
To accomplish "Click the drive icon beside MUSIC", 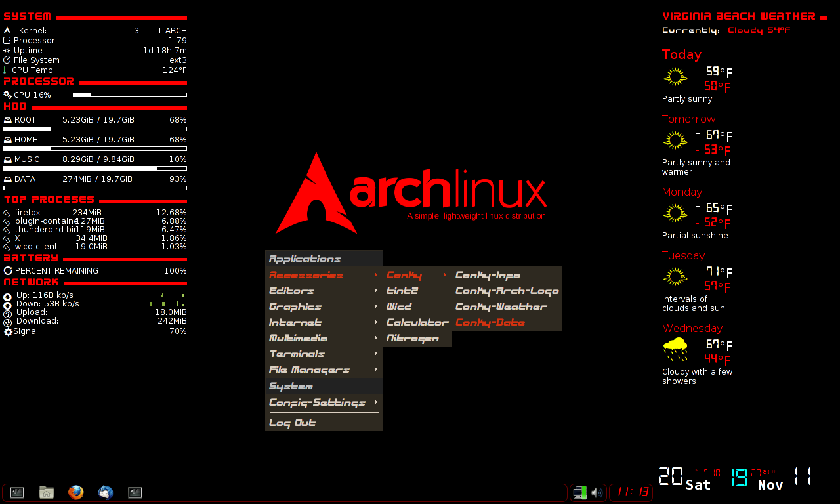I will [8, 159].
